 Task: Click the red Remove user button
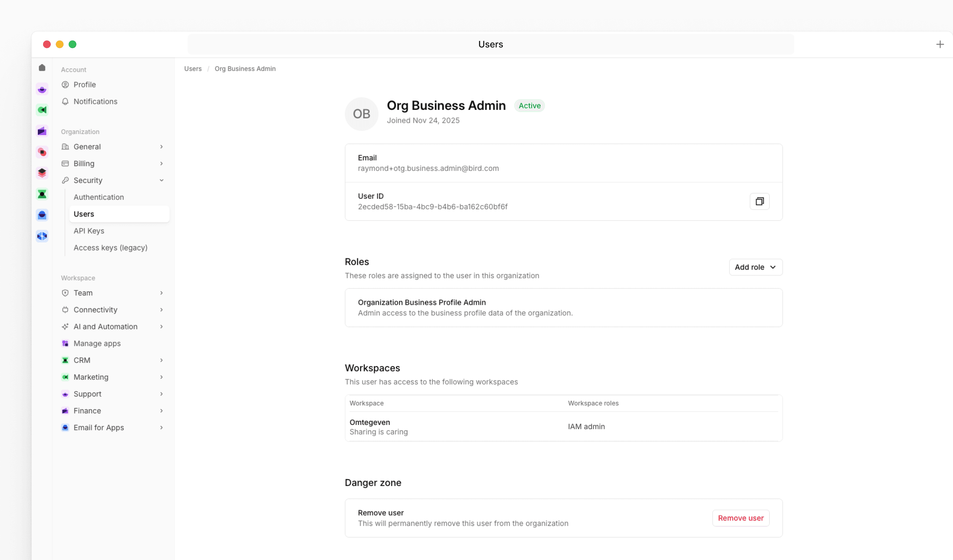(740, 518)
